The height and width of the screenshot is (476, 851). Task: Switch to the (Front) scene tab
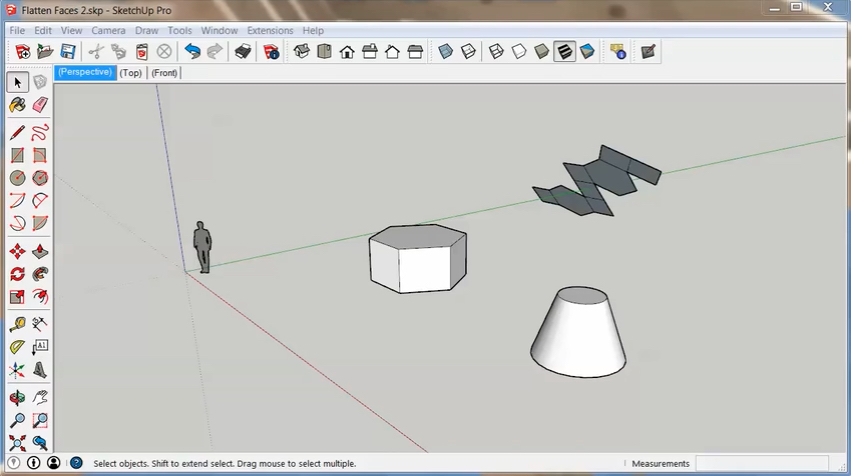tap(164, 73)
